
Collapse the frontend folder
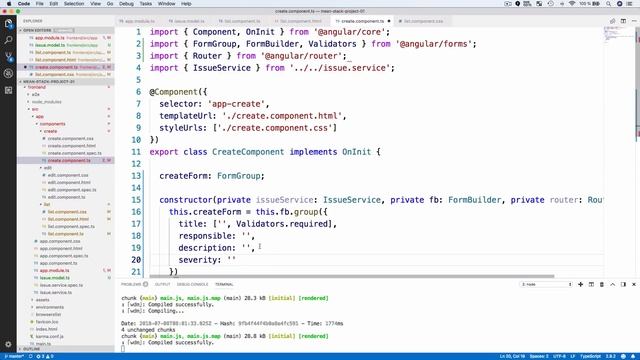37,87
